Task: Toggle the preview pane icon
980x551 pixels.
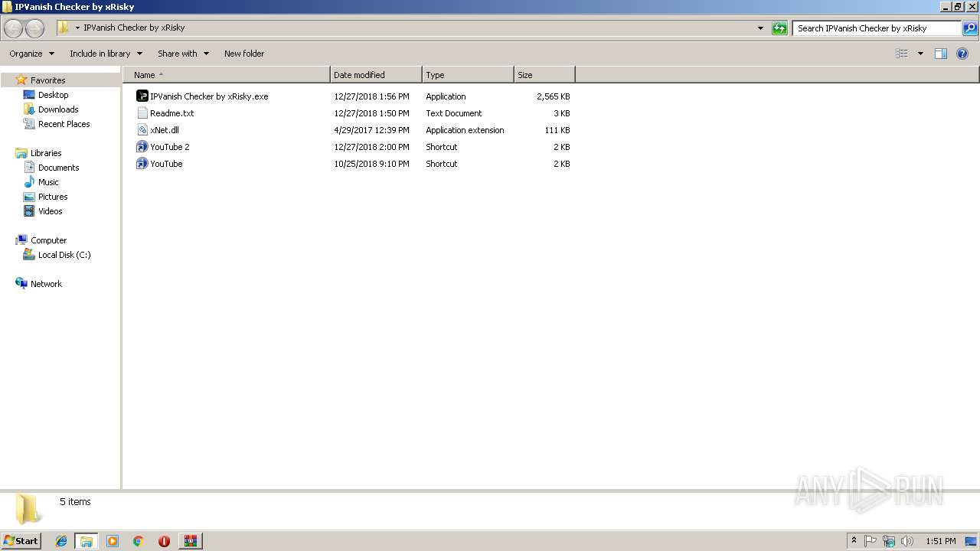Action: point(941,54)
